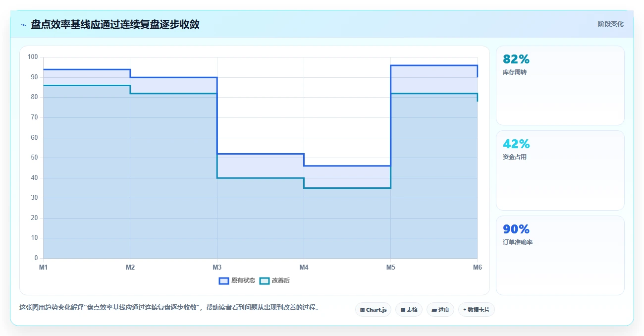Click the description text below the chart
644x336 pixels.
click(x=169, y=307)
